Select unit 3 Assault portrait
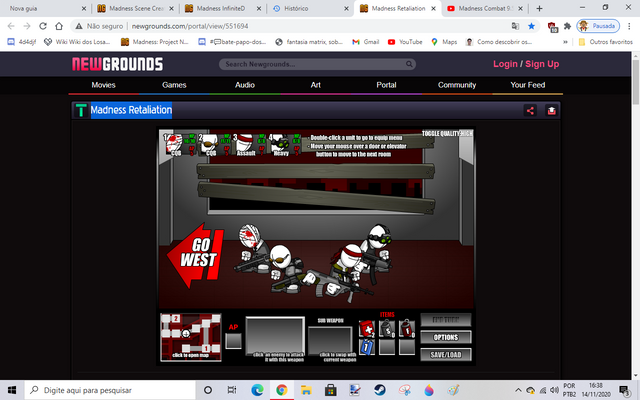 coord(244,144)
